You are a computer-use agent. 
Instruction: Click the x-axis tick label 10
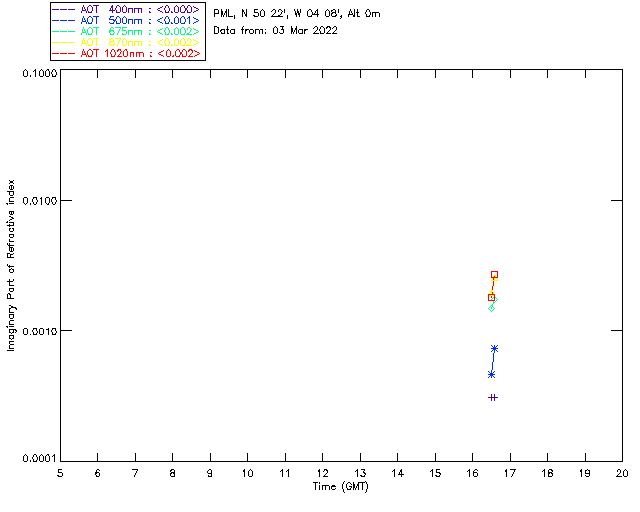click(x=247, y=473)
